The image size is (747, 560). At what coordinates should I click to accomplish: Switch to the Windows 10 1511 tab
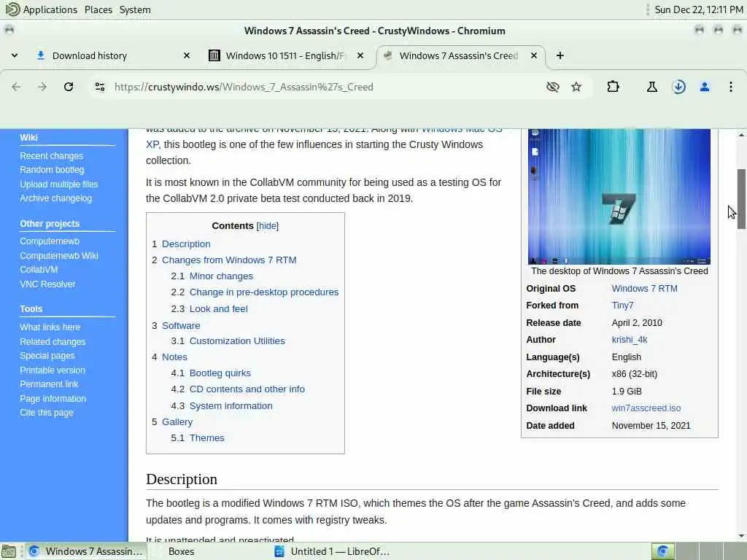(285, 55)
